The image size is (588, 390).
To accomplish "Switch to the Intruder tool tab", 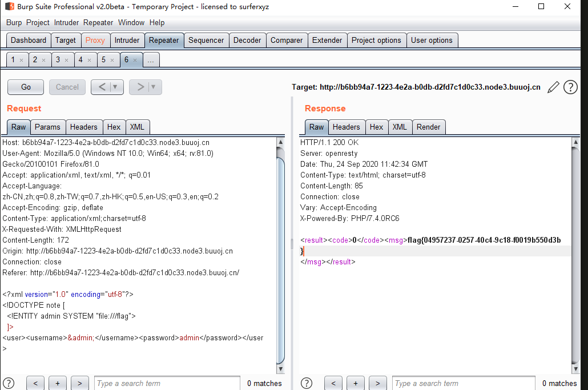I will 127,40.
